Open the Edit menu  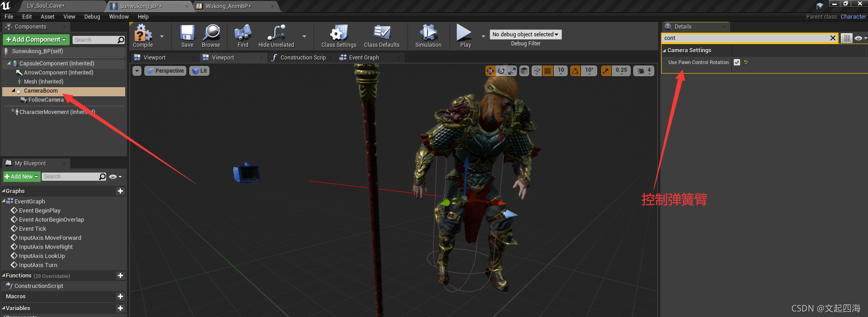point(27,17)
